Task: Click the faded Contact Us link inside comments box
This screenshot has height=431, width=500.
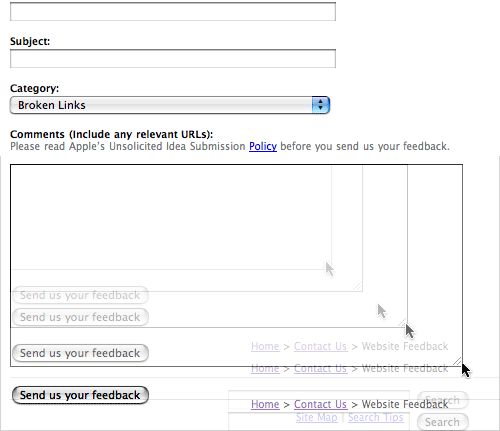Action: click(x=320, y=346)
